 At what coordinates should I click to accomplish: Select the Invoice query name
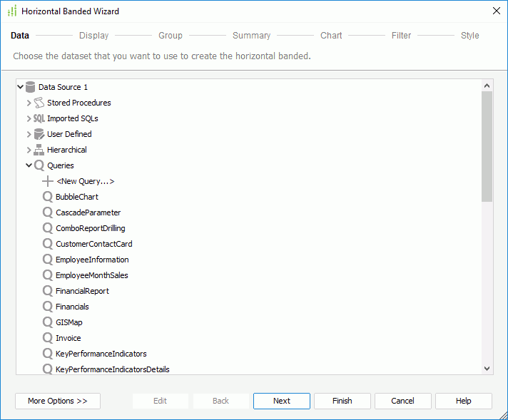(68, 338)
